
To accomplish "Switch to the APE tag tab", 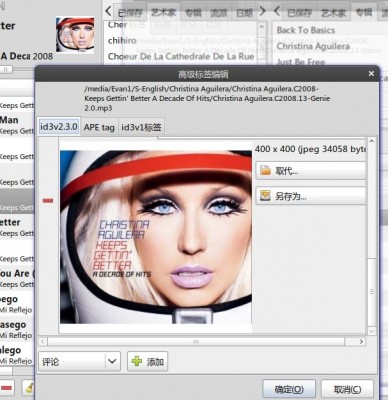I will [x=99, y=127].
